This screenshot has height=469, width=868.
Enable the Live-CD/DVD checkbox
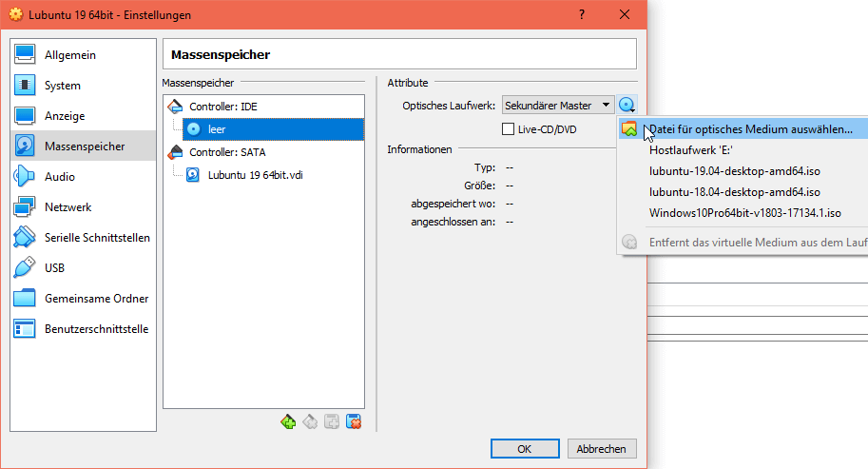point(508,129)
